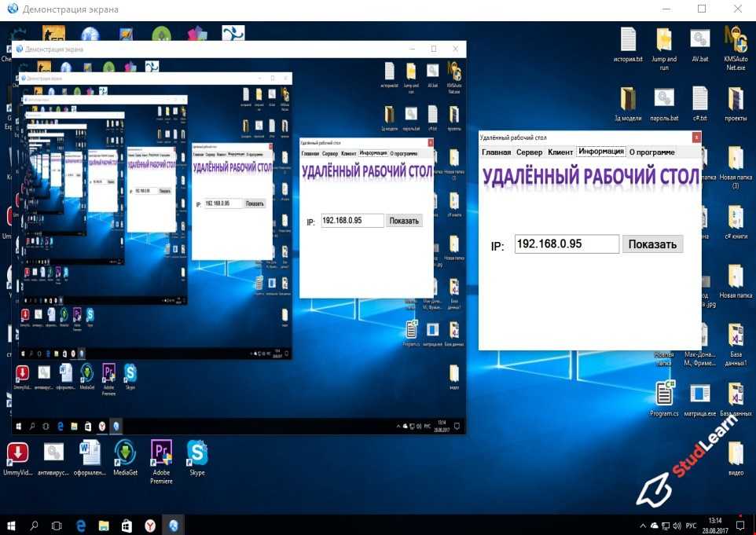This screenshot has width=756, height=535.
Task: Open the видео folder on the desktop
Action: [x=736, y=458]
